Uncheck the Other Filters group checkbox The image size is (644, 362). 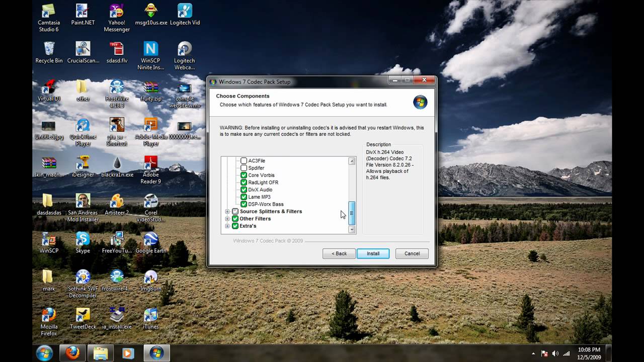235,219
